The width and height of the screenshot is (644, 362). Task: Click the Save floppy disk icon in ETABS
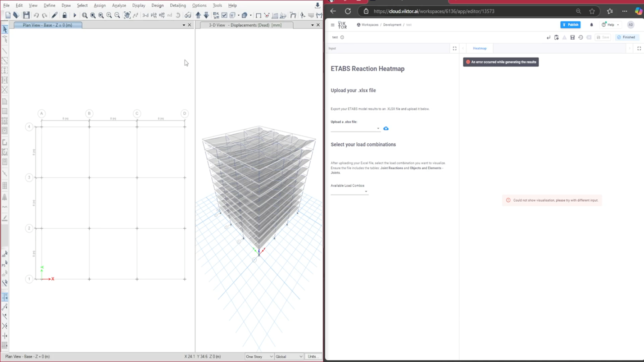coord(26,15)
